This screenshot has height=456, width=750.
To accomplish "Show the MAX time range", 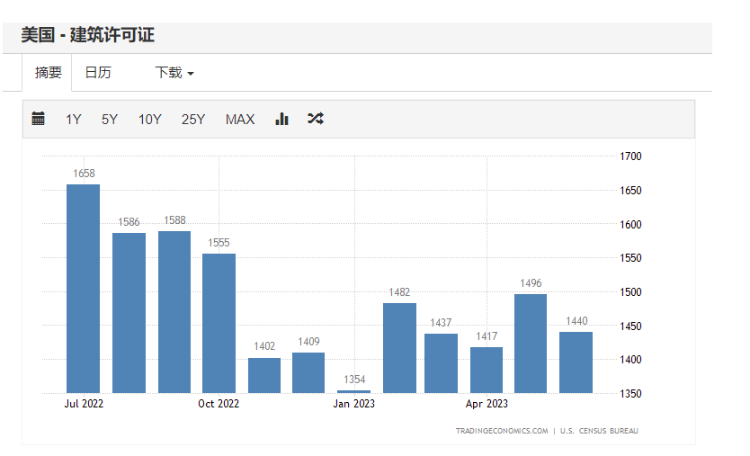I will click(x=240, y=119).
